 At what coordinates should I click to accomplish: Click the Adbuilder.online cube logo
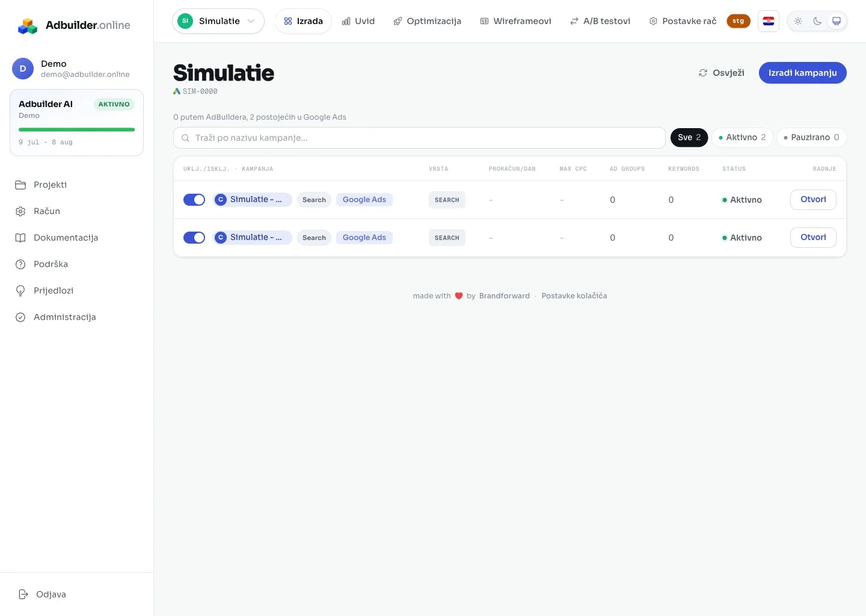point(28,26)
